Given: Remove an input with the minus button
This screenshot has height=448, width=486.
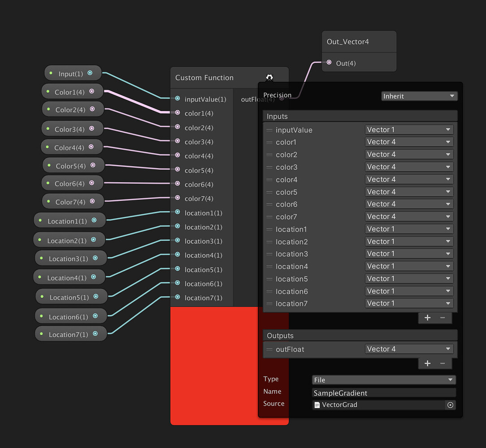Looking at the screenshot, I should click(443, 318).
